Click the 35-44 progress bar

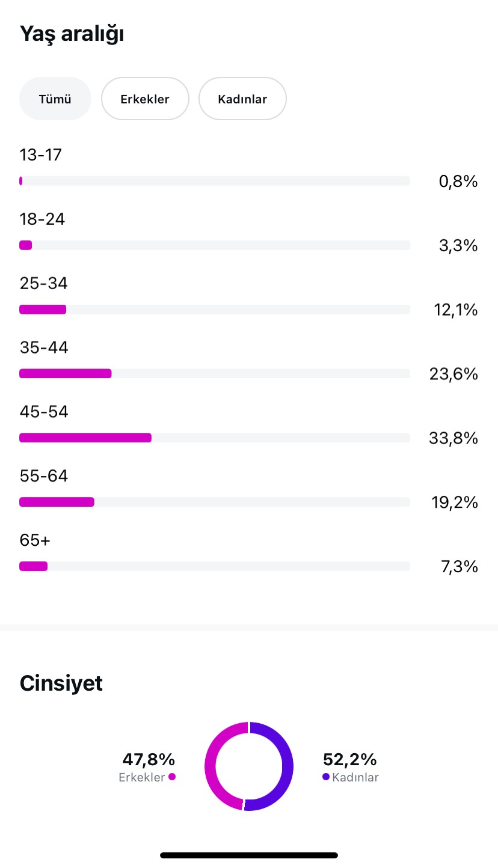tap(215, 373)
